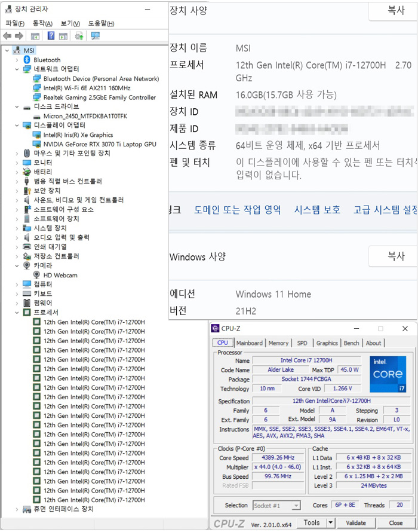The height and width of the screenshot is (532, 418).
Task: Select Bluetooth Device (Personal Area Network)
Action: (x=101, y=79)
